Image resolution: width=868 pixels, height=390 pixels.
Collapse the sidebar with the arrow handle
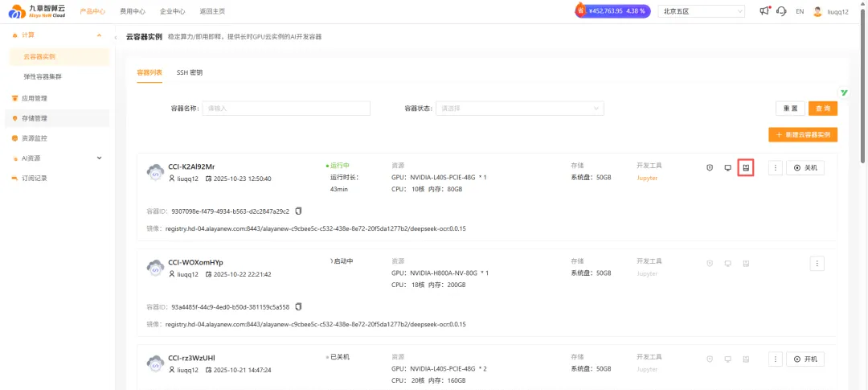coord(116,38)
